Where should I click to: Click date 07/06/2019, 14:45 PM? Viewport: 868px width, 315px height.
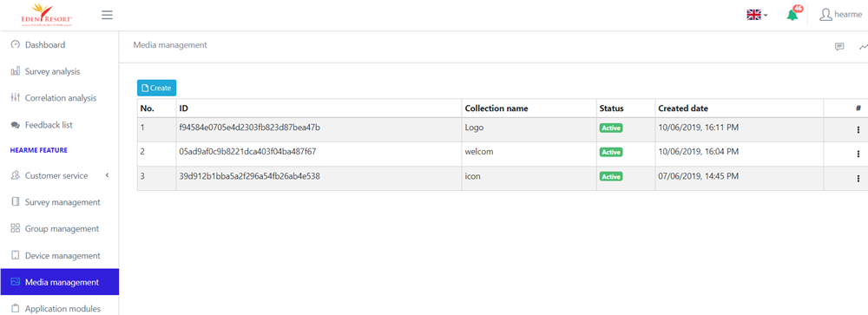pyautogui.click(x=698, y=176)
